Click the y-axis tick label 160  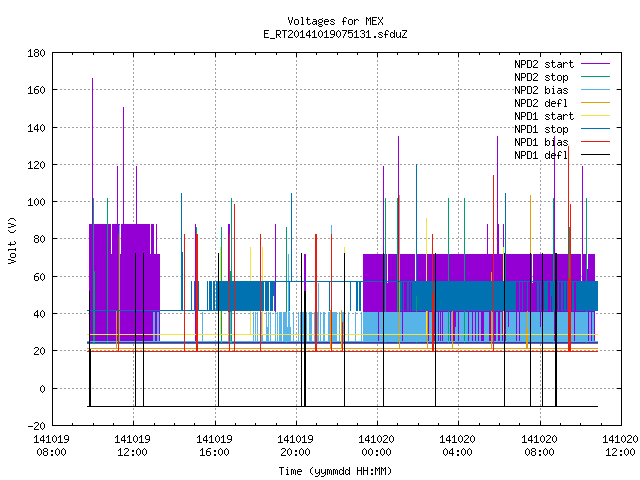pyautogui.click(x=36, y=90)
